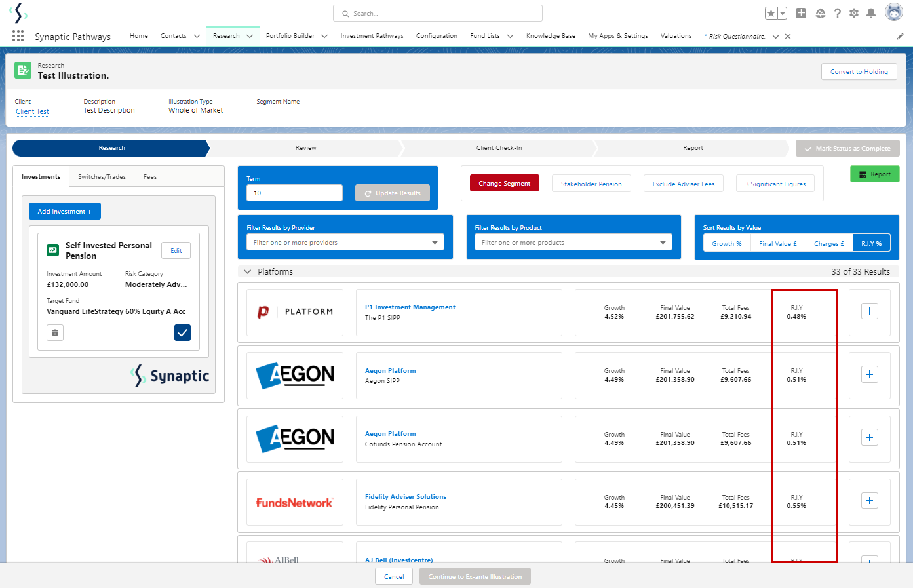Viewport: 913px width, 588px height.
Task: Click the Term input field
Action: click(294, 193)
